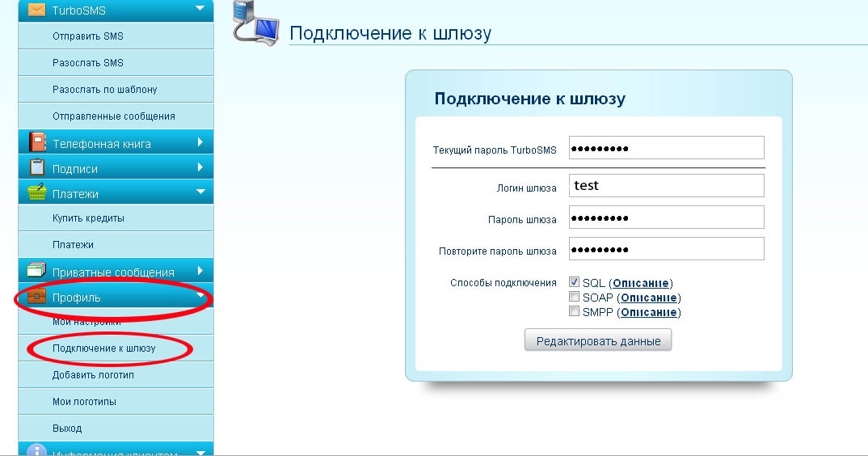The height and width of the screenshot is (456, 868).
Task: Click the Профиль briefcase icon
Action: pyautogui.click(x=37, y=297)
